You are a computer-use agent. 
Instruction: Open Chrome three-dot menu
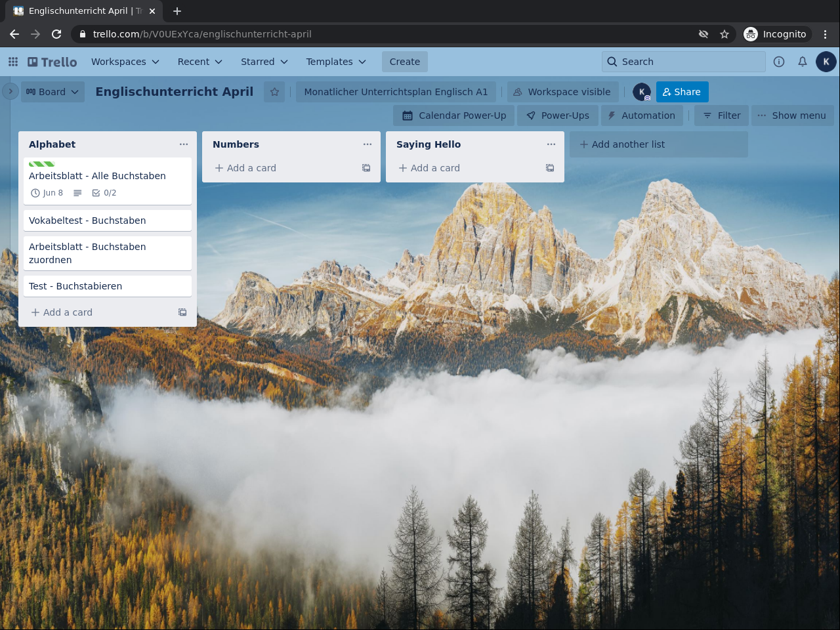click(826, 34)
